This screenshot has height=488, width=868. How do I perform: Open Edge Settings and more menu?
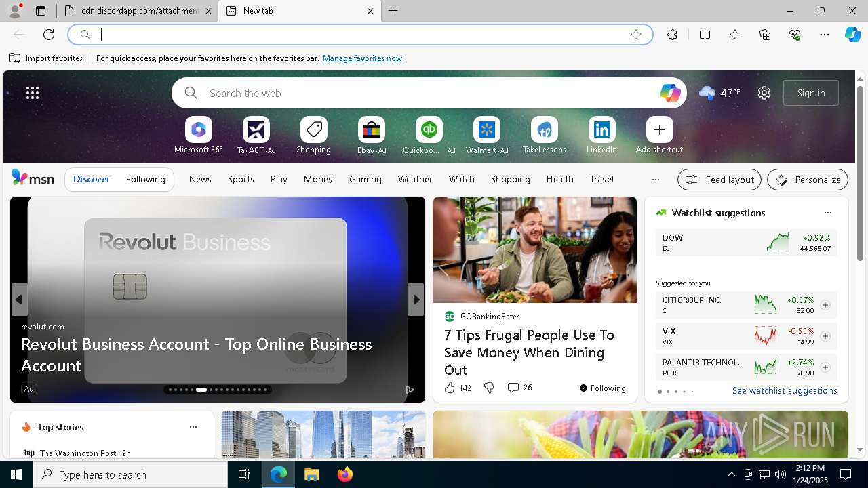pos(825,35)
